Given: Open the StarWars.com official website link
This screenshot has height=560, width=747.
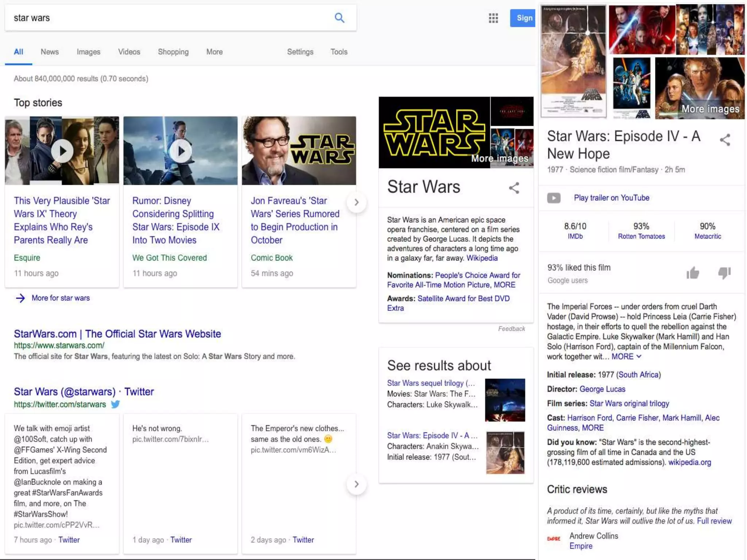Looking at the screenshot, I should [x=117, y=334].
